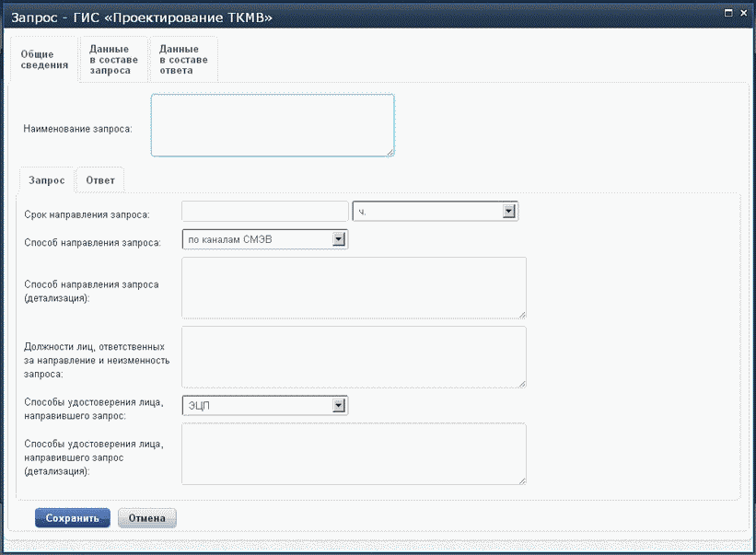Maximize the Запрос dialog window

pos(728,13)
